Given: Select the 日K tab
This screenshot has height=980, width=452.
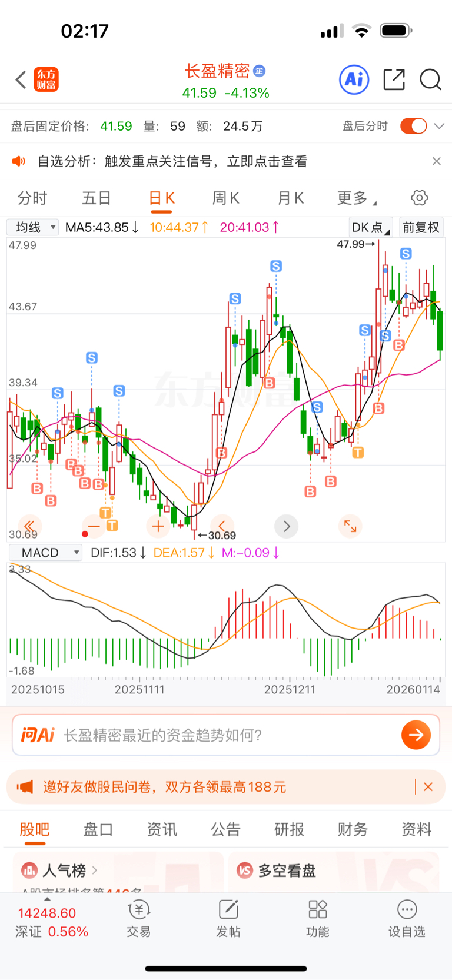Looking at the screenshot, I should (162, 198).
